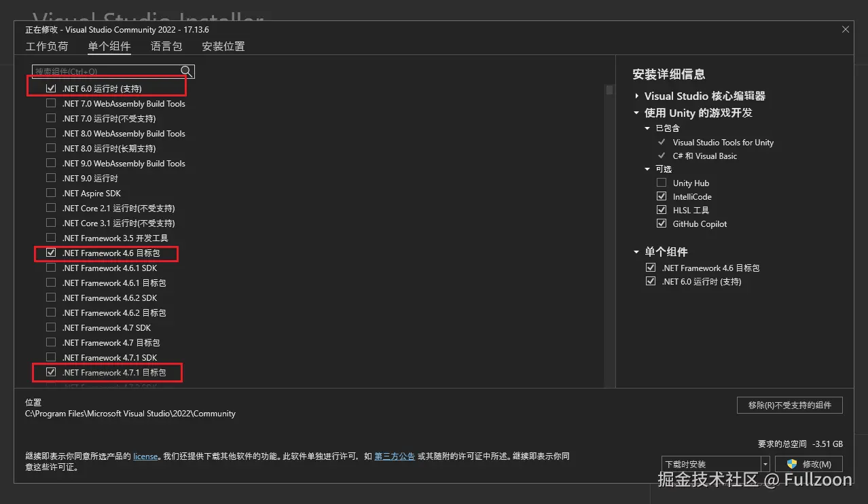Check .NET Core 3.1 运行时(不受支持)
This screenshot has width=868, height=504.
(x=51, y=223)
